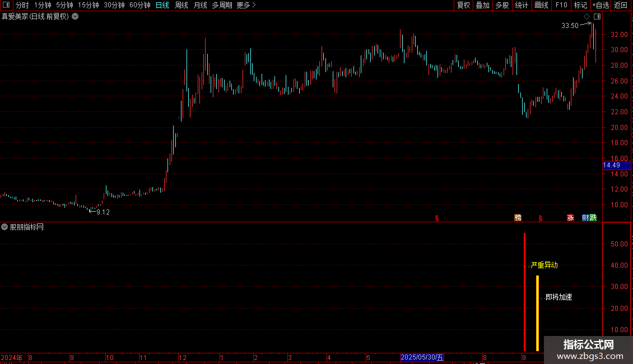Click the 即将加速 signal label
Image resolution: width=633 pixels, height=364 pixels.
click(558, 297)
